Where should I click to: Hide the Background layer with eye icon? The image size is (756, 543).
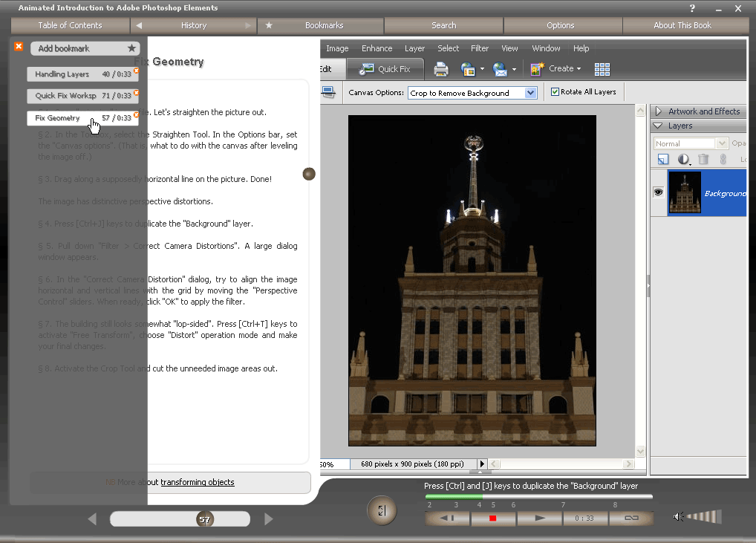pos(658,192)
